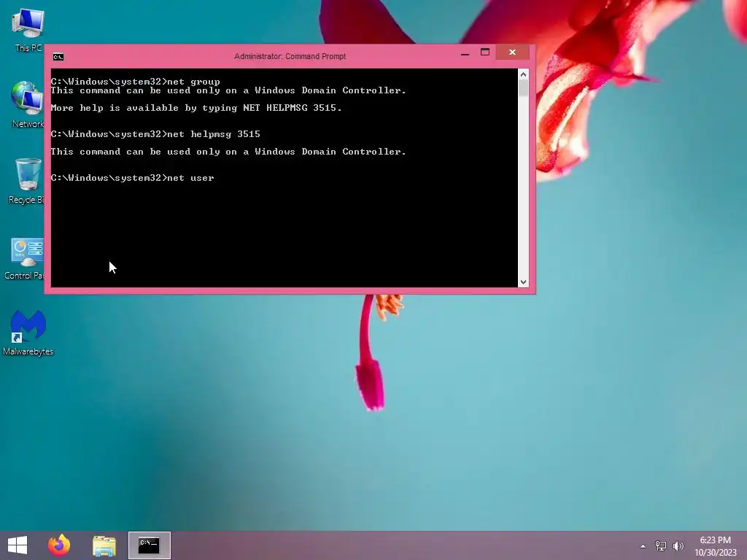The height and width of the screenshot is (560, 747).
Task: Open the This PC desktop icon
Action: point(28,29)
